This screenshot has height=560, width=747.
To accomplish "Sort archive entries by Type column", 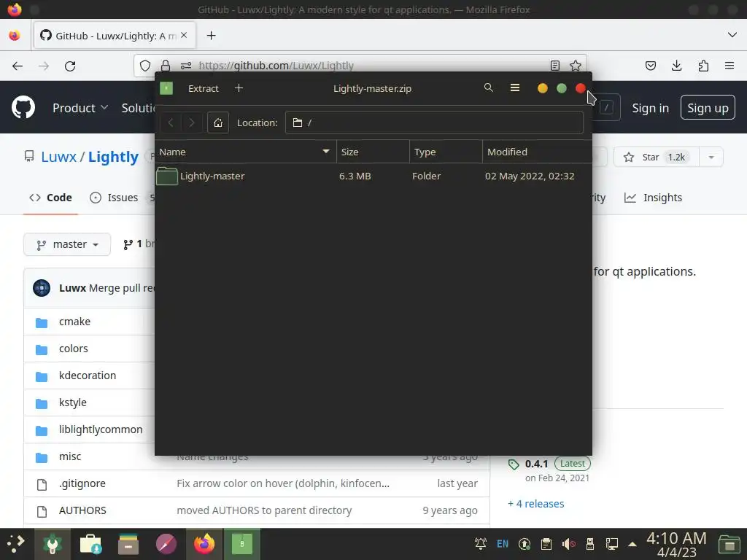I will pos(446,152).
